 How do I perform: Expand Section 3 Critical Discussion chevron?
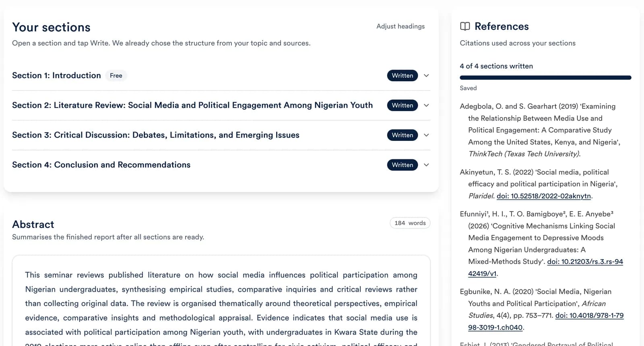(x=426, y=135)
